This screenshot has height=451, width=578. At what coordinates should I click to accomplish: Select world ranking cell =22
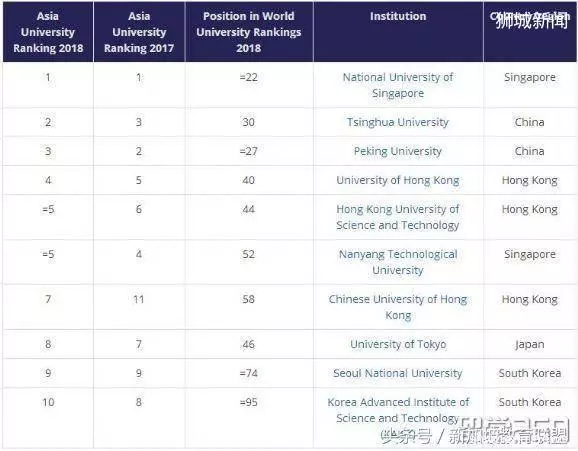pos(249,77)
